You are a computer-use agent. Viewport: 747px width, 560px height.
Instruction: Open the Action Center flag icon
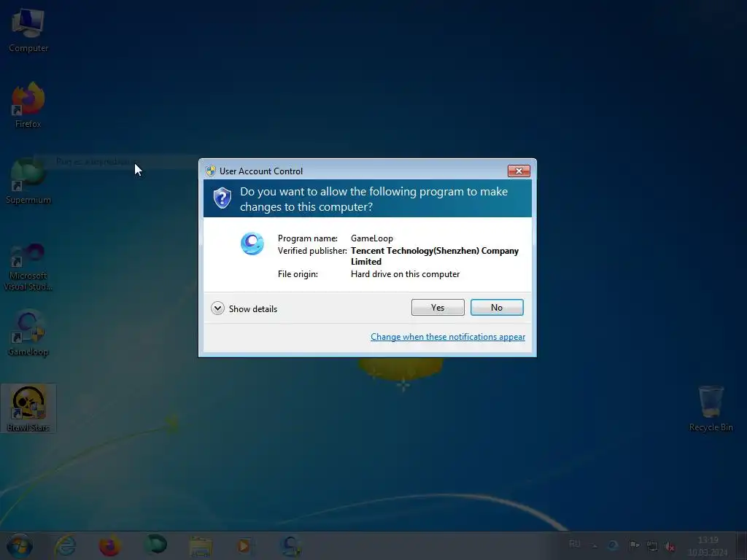[x=634, y=545]
